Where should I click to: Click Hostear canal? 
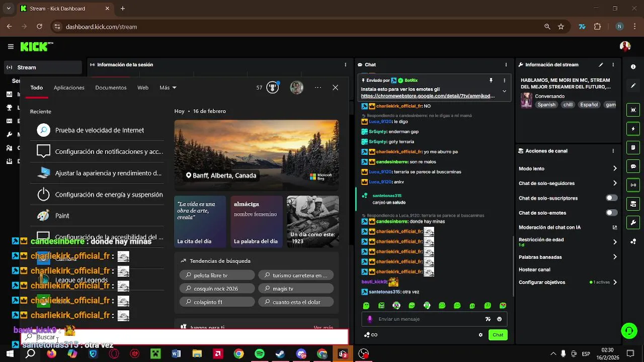click(x=534, y=269)
